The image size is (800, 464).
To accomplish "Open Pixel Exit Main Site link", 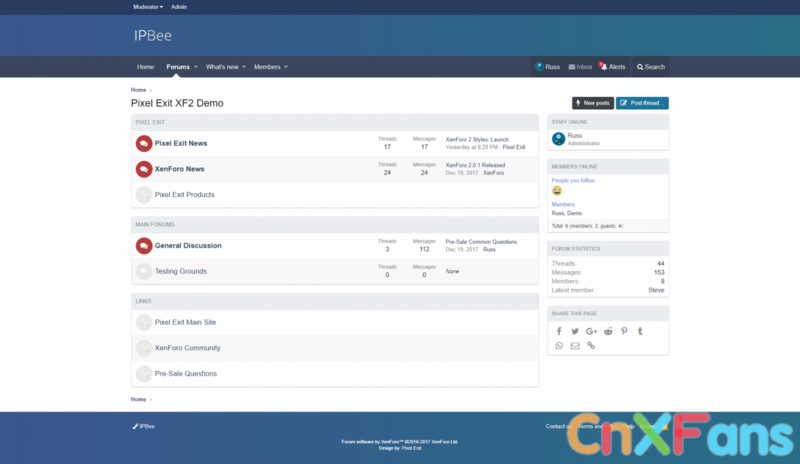I will [185, 322].
